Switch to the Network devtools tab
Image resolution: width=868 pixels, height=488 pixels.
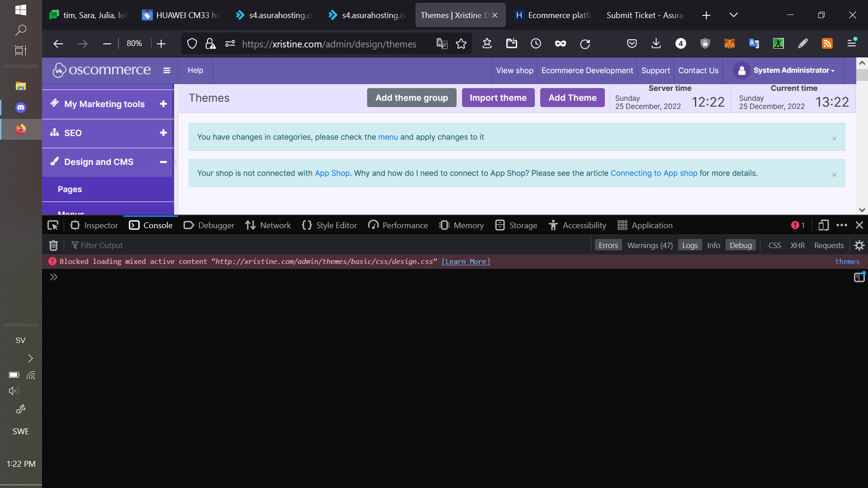pos(268,225)
